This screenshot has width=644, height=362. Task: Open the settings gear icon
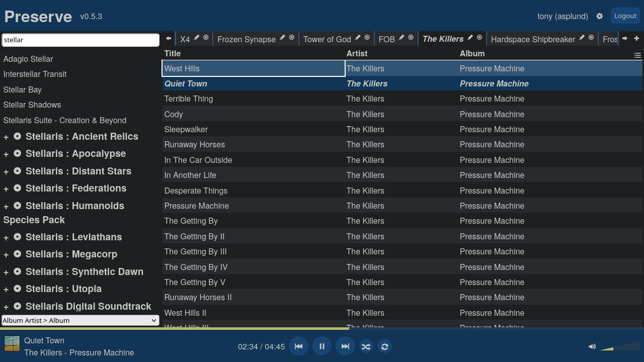point(599,16)
